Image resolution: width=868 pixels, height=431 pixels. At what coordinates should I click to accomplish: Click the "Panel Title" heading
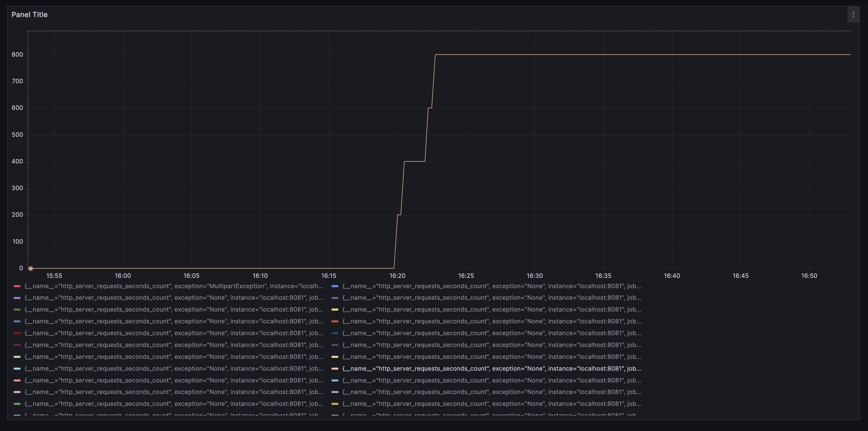pyautogui.click(x=30, y=15)
